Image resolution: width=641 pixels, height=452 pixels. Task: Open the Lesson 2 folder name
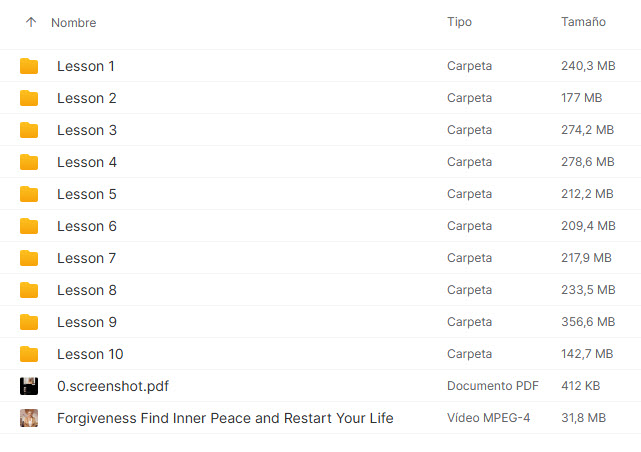pyautogui.click(x=87, y=98)
